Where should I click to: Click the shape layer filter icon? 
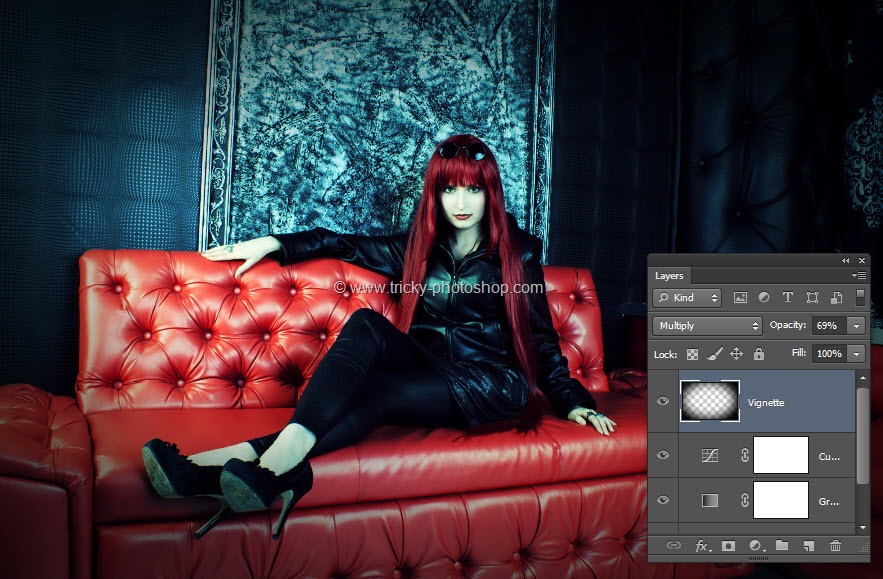tap(811, 298)
